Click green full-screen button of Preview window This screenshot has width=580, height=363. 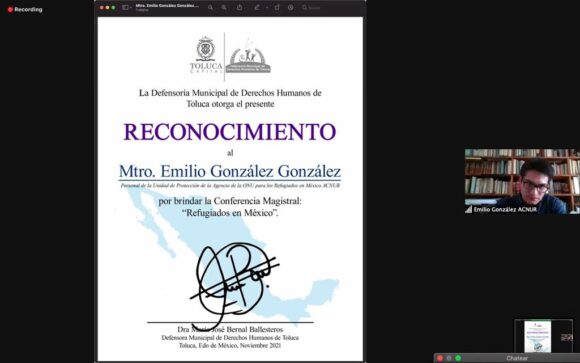pos(113,7)
